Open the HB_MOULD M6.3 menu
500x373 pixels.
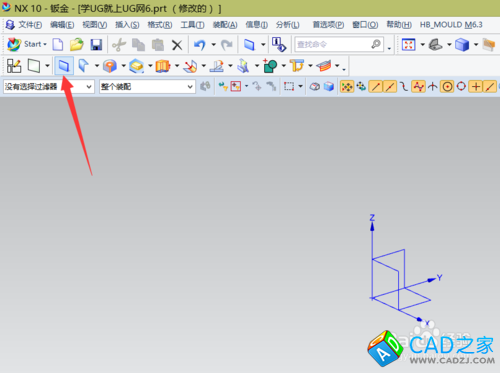click(451, 25)
